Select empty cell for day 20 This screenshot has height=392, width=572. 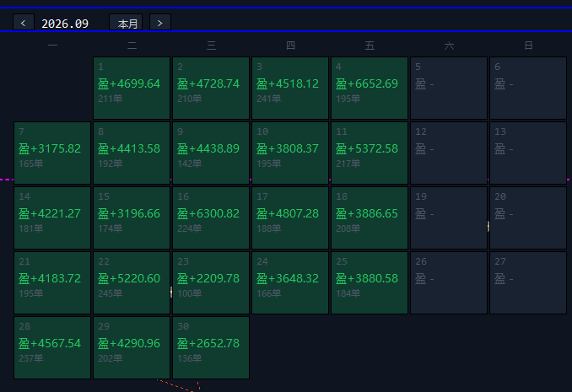pyautogui.click(x=528, y=217)
